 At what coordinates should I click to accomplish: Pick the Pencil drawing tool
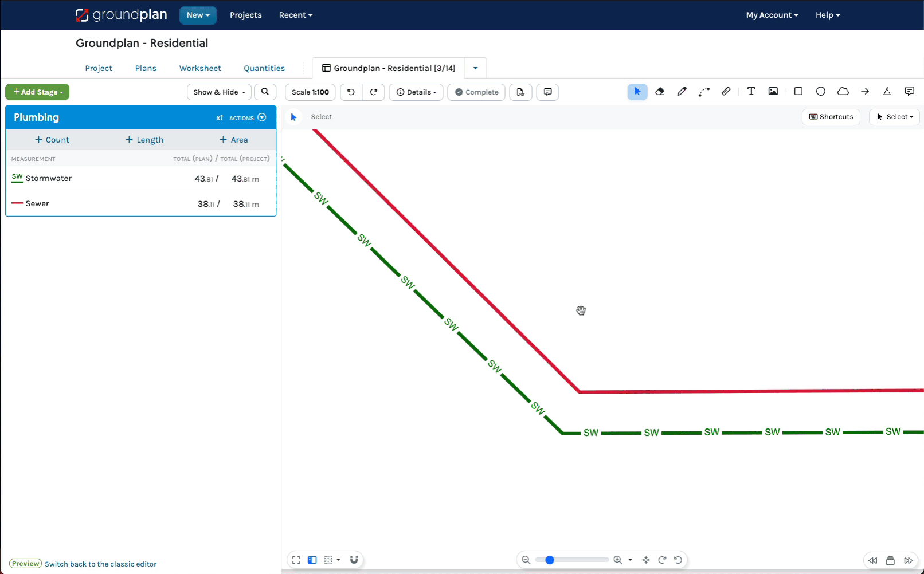click(682, 92)
